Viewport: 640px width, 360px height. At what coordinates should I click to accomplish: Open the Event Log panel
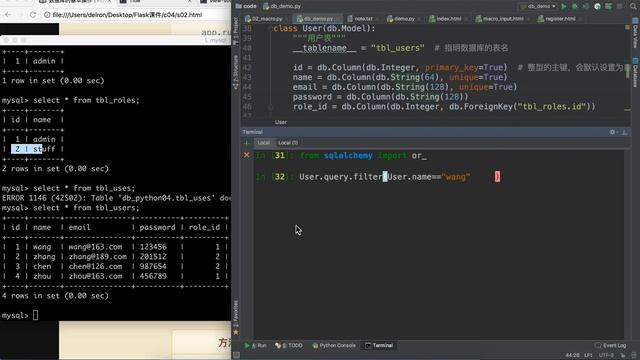(x=611, y=345)
